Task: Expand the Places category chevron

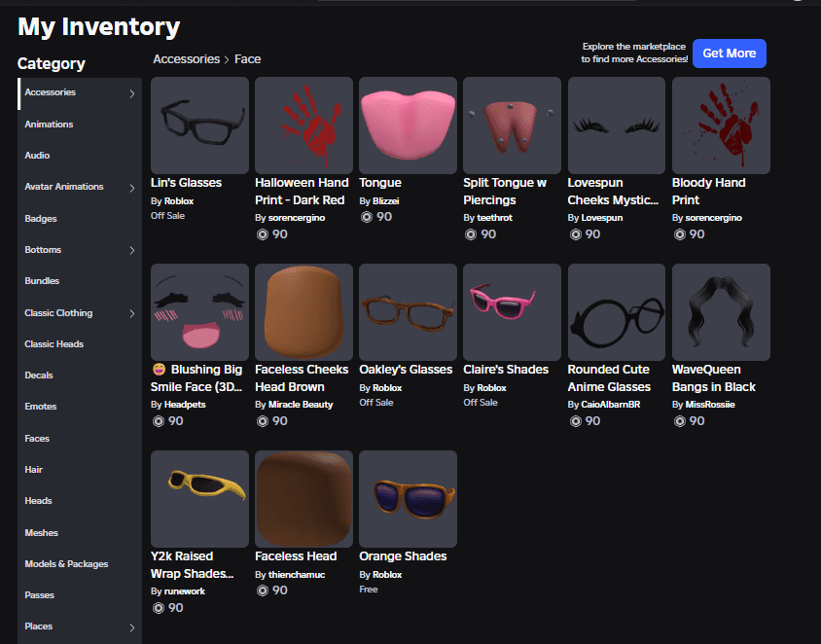Action: 132,627
